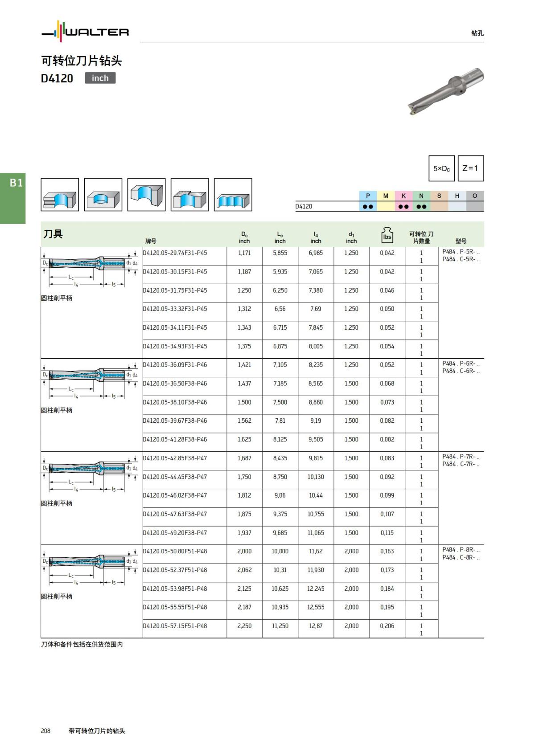Select designation D4120.05-31.75F31-P45

(175, 290)
